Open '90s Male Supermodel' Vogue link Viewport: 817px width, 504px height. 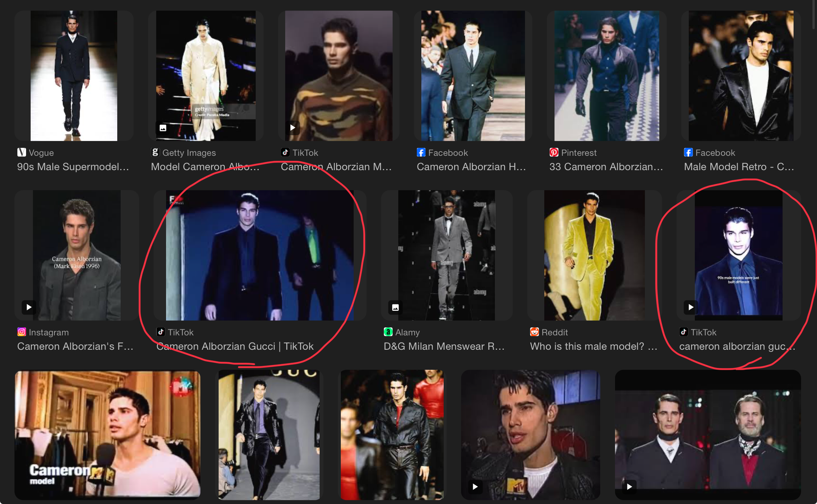[73, 167]
